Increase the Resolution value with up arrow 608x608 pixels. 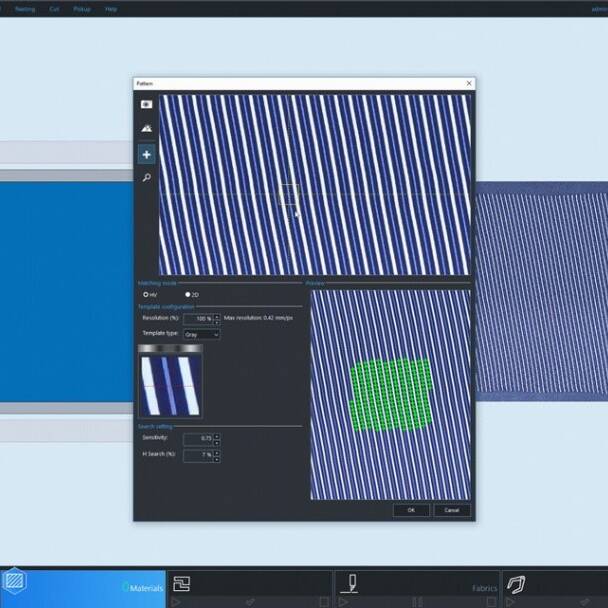coord(217,315)
